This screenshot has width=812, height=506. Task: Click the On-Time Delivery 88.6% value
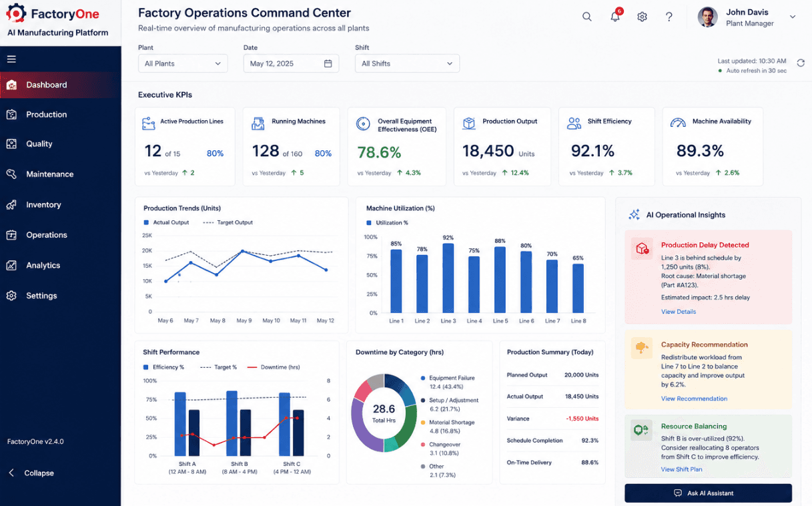(590, 463)
